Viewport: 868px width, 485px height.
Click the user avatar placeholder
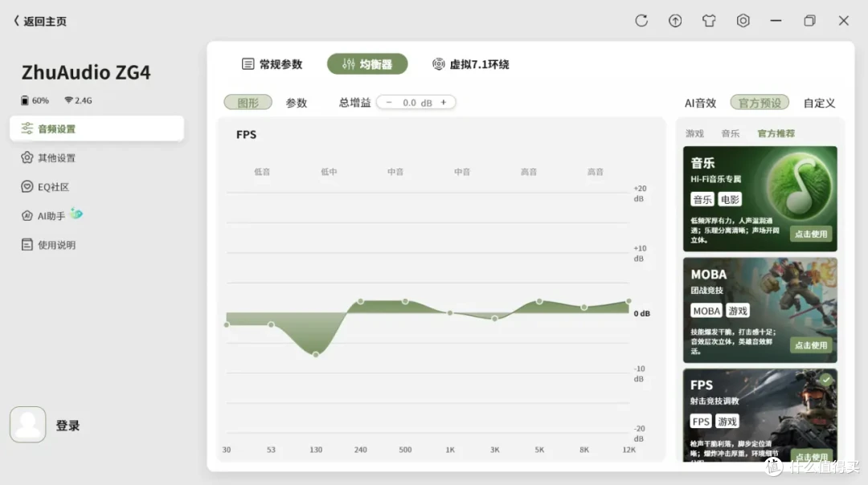click(27, 424)
